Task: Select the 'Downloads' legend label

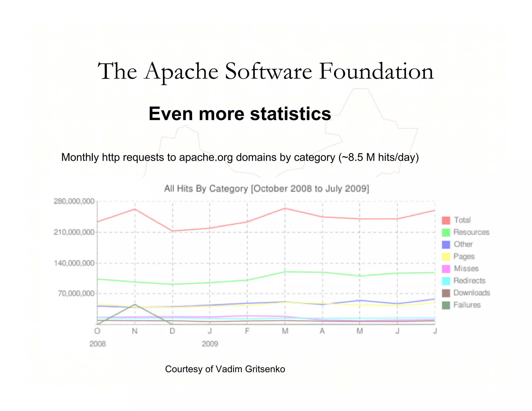Action: [x=472, y=293]
